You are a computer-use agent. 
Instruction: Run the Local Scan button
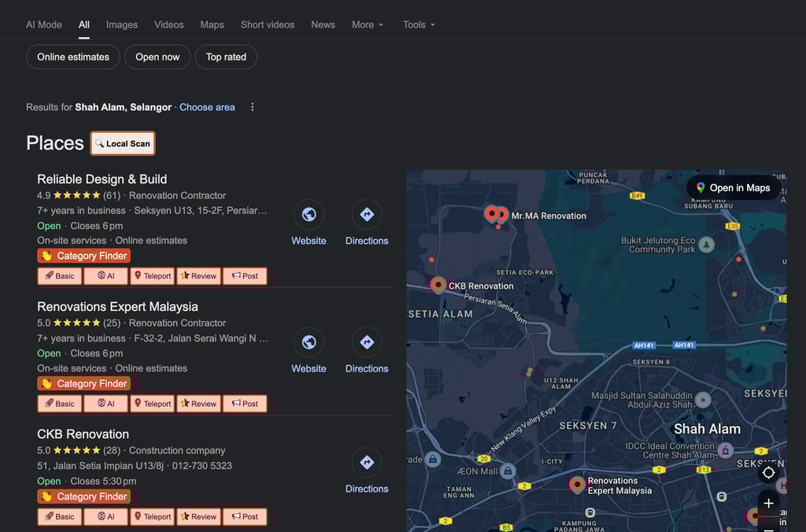[123, 143]
